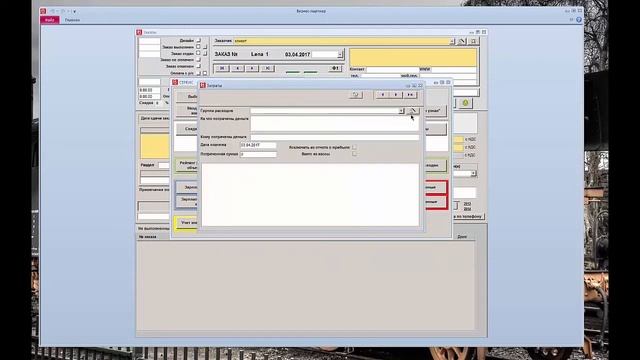
Task: Expand the Группа расходов dropdown in Затраты
Action: point(401,111)
